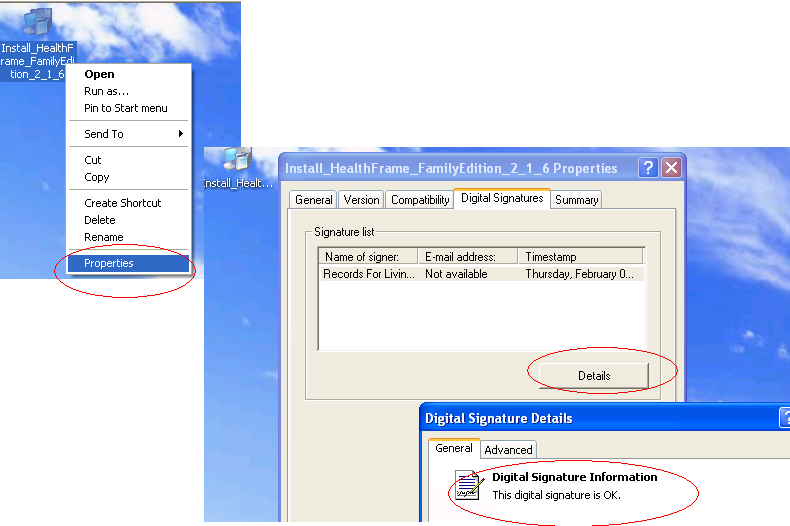Switch to the General tab in Properties
This screenshot has width=790, height=526.
coord(313,200)
